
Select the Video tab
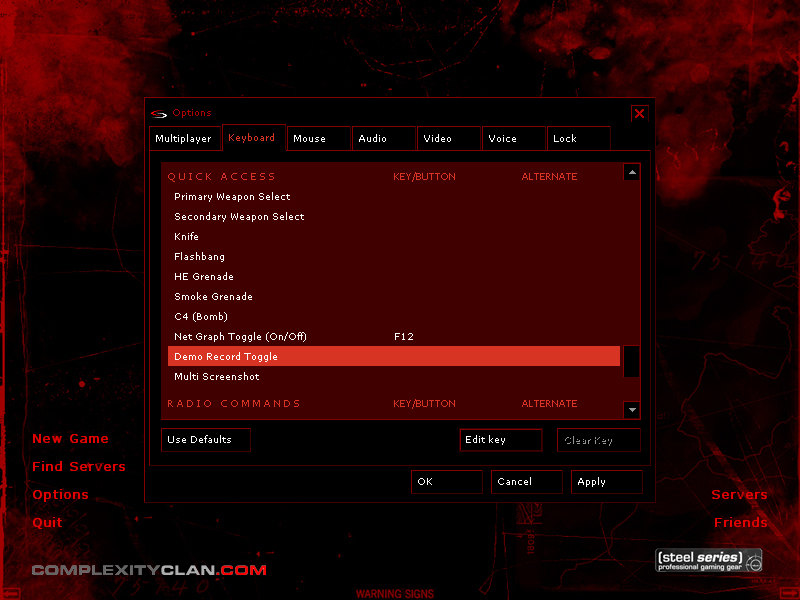[x=449, y=139]
